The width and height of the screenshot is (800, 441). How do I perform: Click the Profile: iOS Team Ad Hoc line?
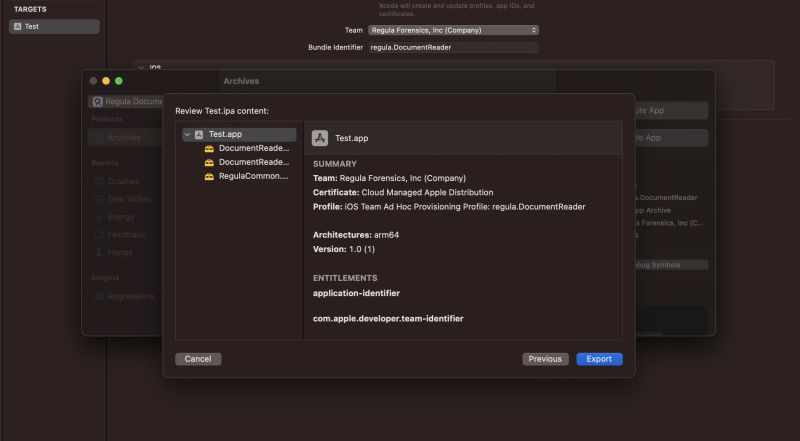[x=449, y=207]
